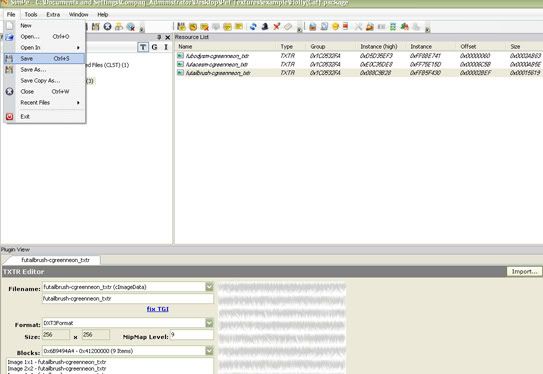Click the Offset column header
Image resolution: width=543 pixels, height=374 pixels.
pyautogui.click(x=481, y=46)
